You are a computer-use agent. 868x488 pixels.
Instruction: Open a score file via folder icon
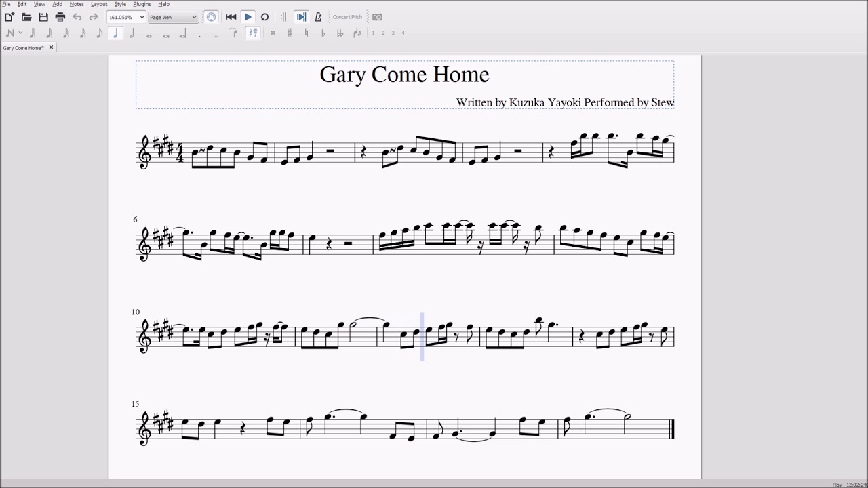[26, 17]
